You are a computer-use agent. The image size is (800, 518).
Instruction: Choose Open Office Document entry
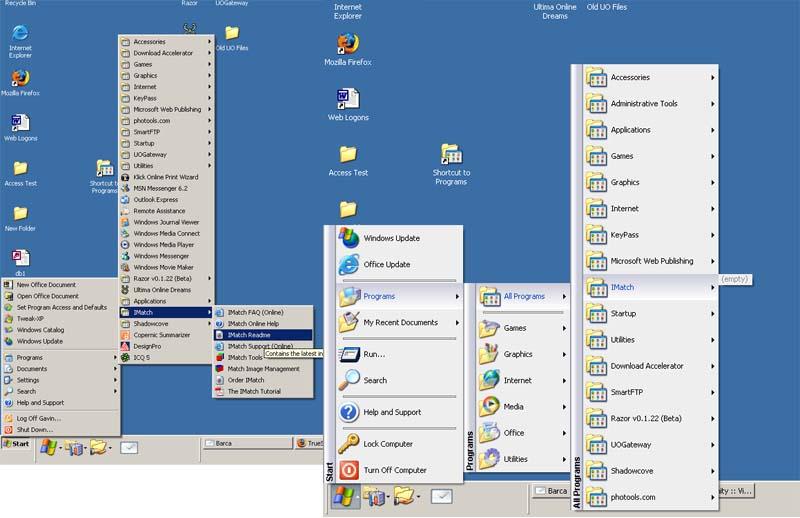click(60, 296)
